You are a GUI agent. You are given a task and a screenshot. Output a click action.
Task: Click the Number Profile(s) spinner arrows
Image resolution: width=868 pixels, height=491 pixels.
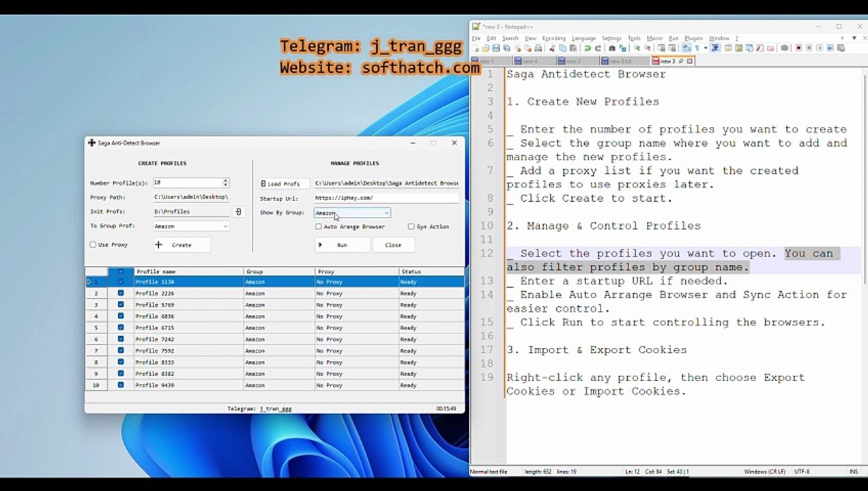(x=226, y=183)
